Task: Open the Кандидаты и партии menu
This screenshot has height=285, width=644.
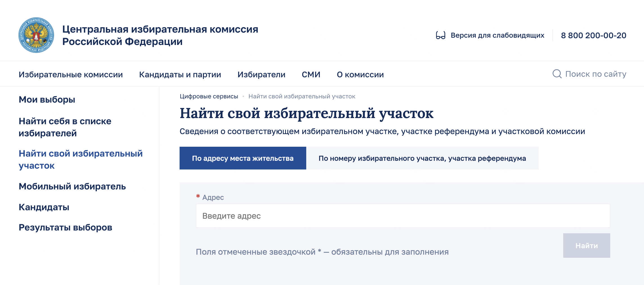Action: (x=180, y=74)
